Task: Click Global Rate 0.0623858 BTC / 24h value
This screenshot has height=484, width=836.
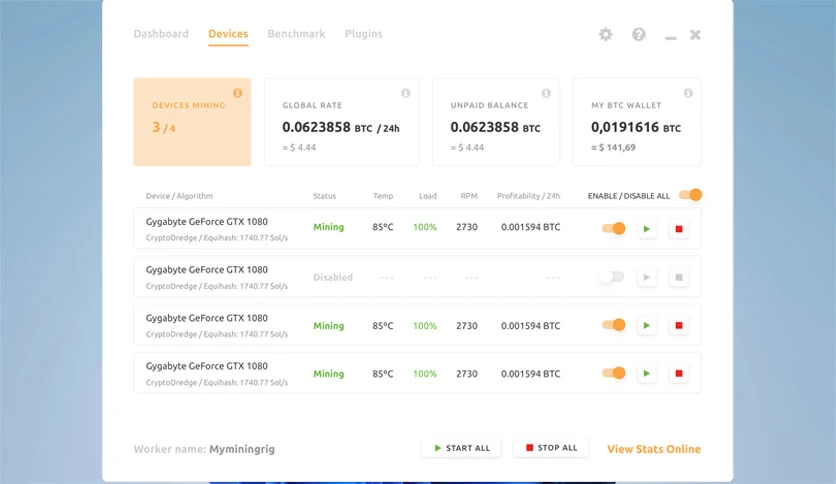Action: tap(341, 127)
